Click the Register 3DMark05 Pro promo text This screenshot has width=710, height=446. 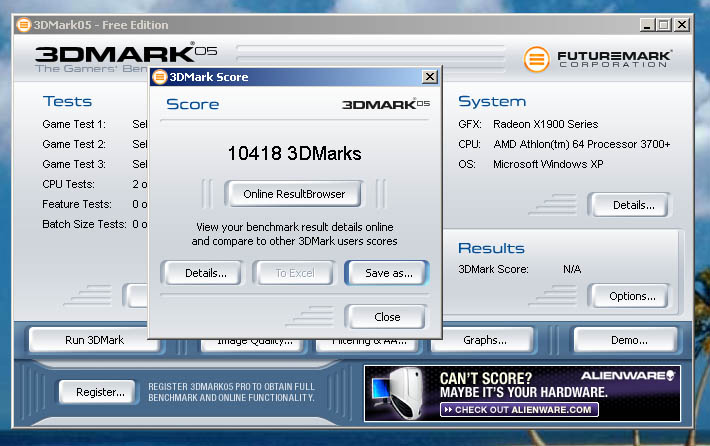point(231,392)
